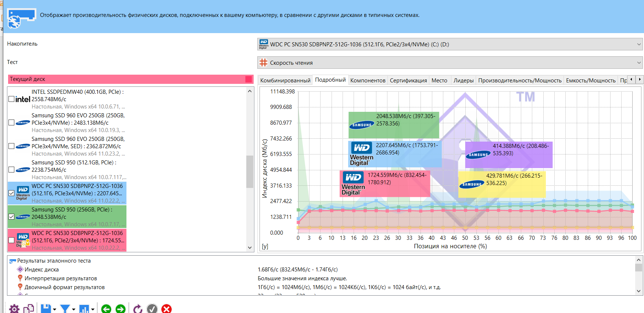644x313 pixels.
Task: Click the Samsung logo in green SSD 950 256GB row
Action: pyautogui.click(x=23, y=217)
